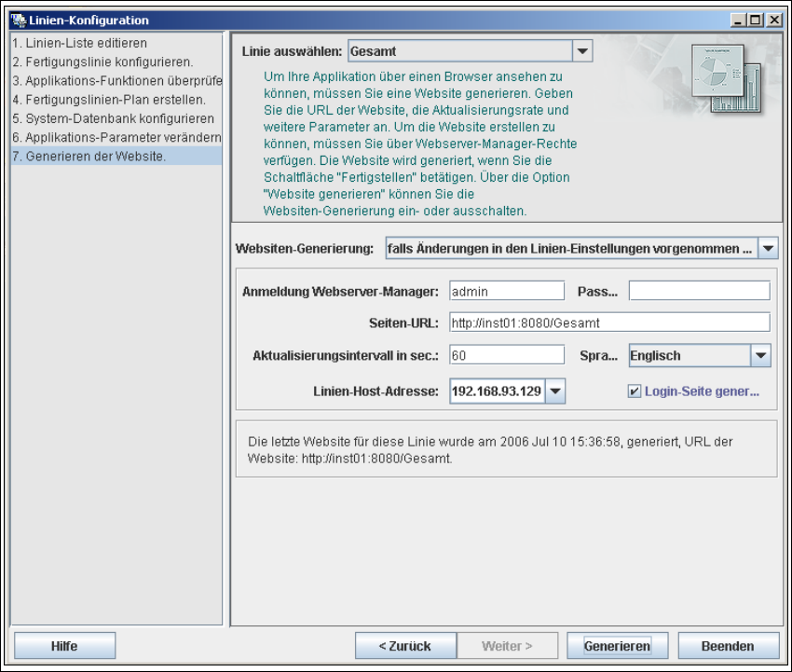792x672 pixels.
Task: Click the 192.168.93.129 host address value
Action: (x=497, y=391)
